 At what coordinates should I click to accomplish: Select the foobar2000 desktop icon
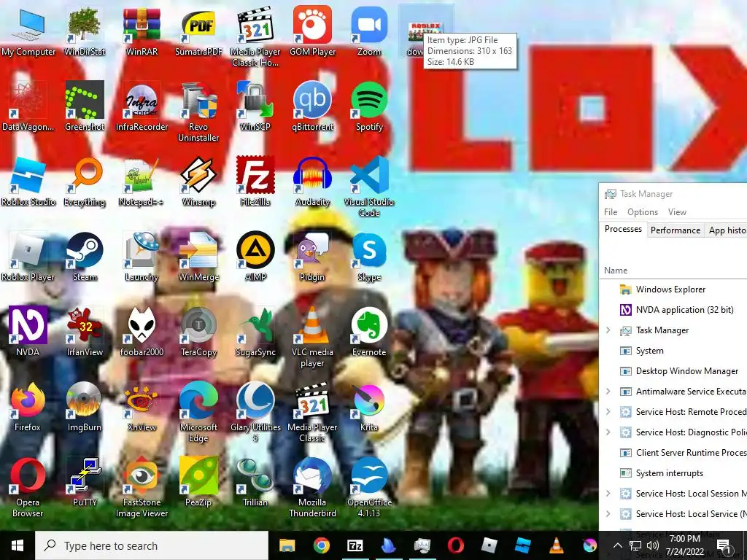pos(142,332)
